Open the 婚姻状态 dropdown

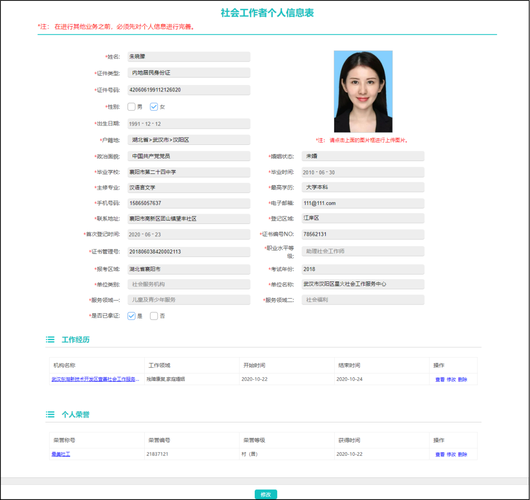coord(363,156)
